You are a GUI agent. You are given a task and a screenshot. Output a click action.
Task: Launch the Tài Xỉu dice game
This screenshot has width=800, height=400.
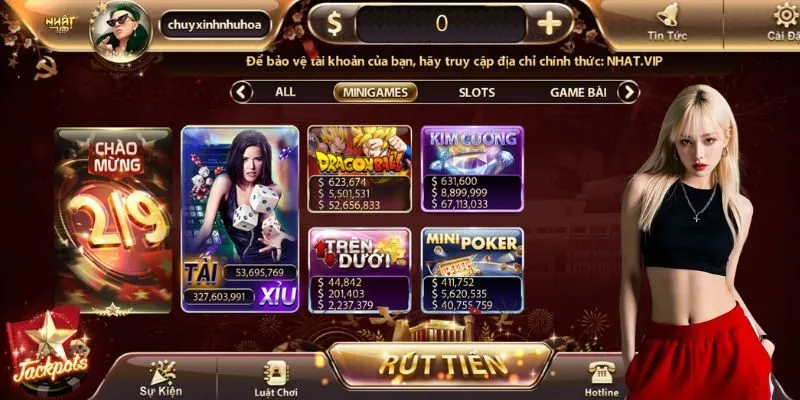click(240, 219)
